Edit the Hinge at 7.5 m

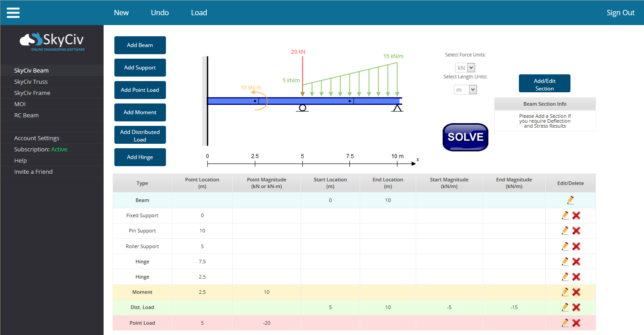565,261
